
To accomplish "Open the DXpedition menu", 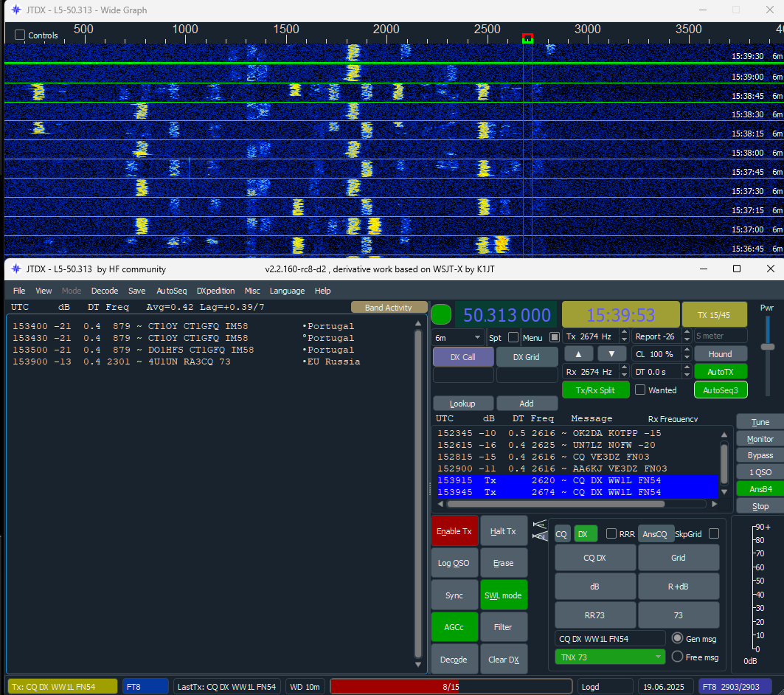I will coord(215,291).
